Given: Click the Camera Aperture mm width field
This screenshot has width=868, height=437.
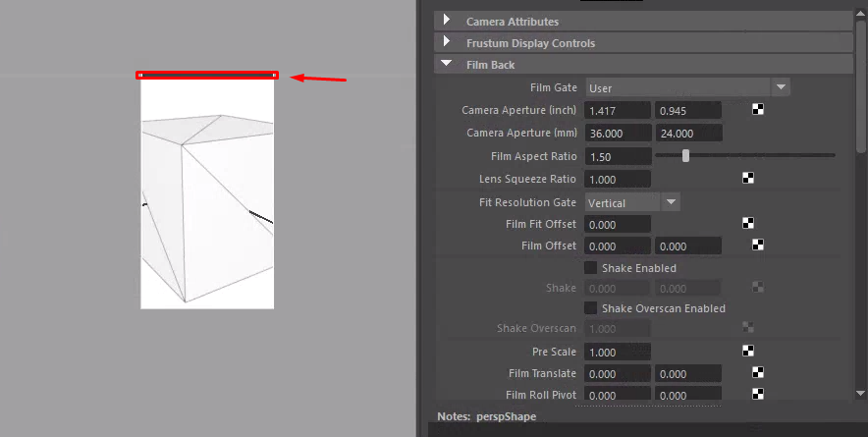Looking at the screenshot, I should (618, 134).
